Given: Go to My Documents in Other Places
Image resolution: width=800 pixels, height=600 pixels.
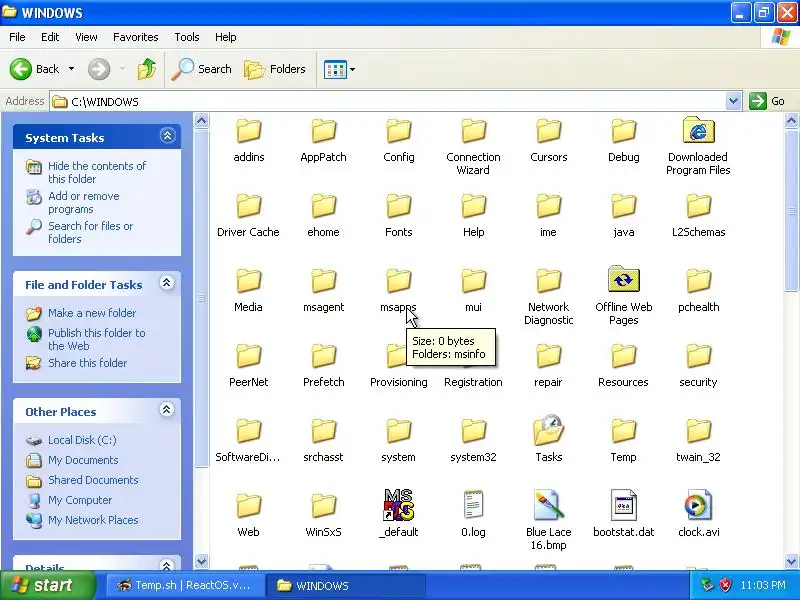Looking at the screenshot, I should (x=83, y=460).
